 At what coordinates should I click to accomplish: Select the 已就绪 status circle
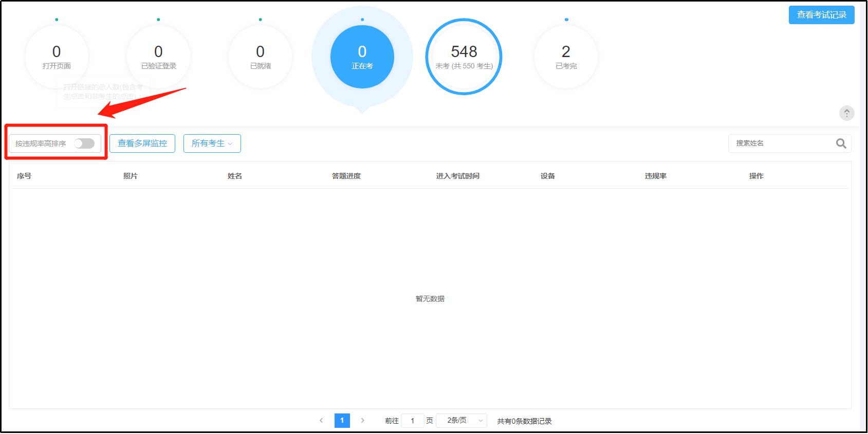coord(260,57)
